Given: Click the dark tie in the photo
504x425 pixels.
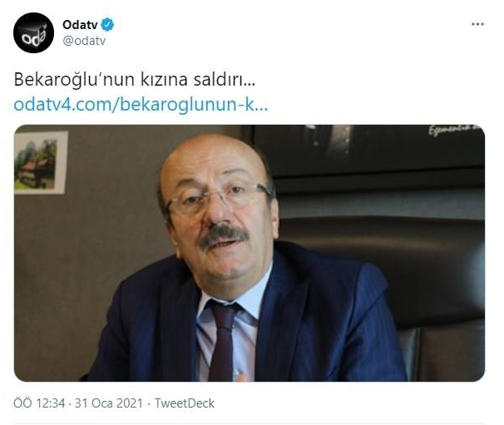Looking at the screenshot, I should [x=223, y=341].
